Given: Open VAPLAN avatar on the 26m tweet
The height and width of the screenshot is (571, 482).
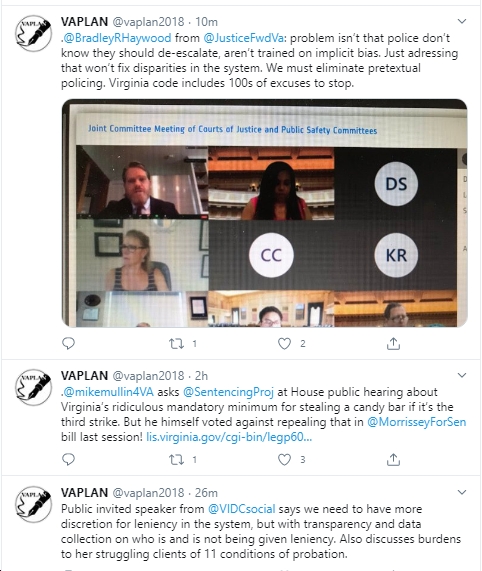Looking at the screenshot, I should pyautogui.click(x=33, y=504).
